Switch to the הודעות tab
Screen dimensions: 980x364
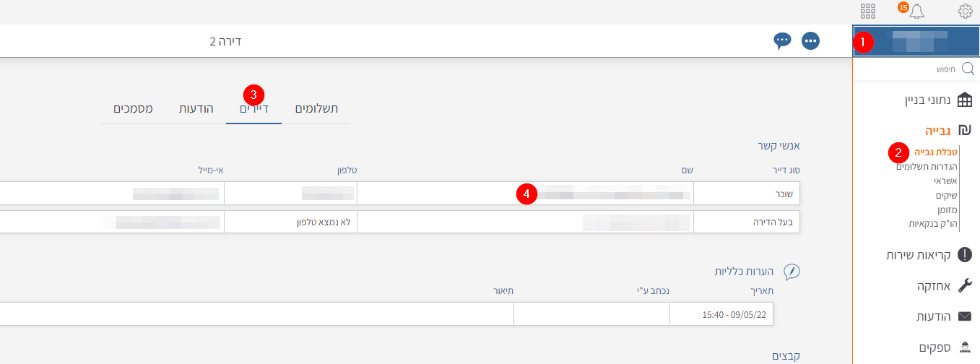[x=196, y=109]
